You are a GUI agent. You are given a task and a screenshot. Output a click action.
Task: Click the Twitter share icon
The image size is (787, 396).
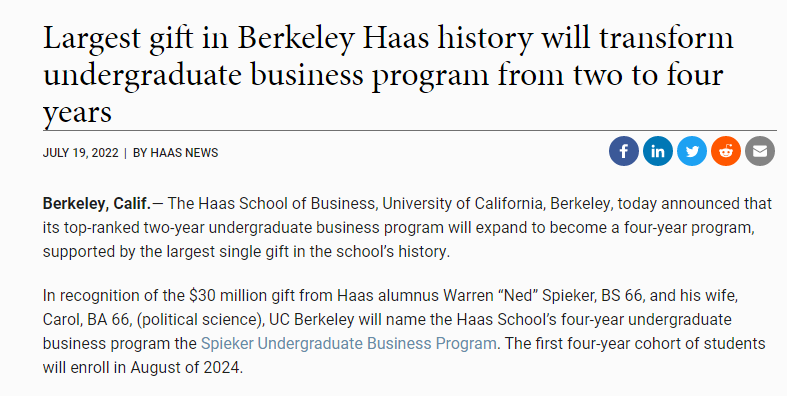692,151
